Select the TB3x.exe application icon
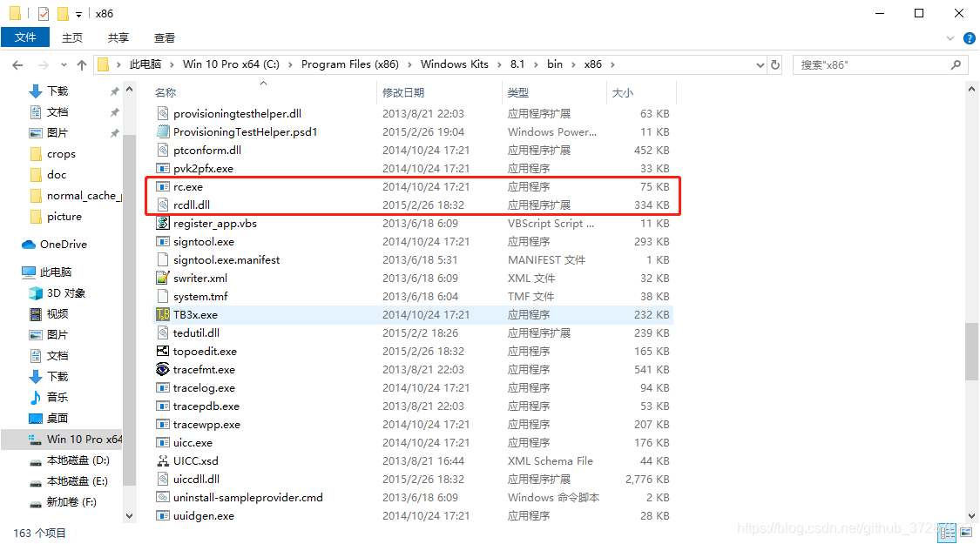The image size is (980, 544). 163,315
